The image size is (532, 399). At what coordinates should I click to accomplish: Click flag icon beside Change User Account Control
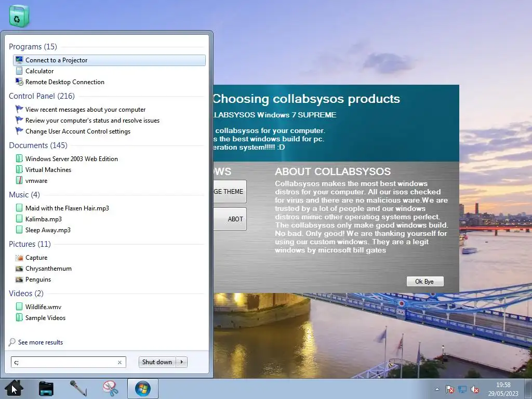point(19,131)
